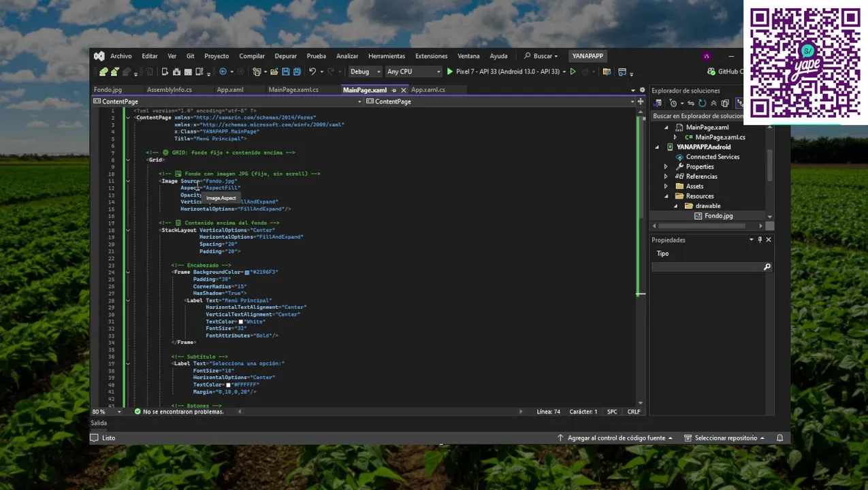Click Seleccionar repositorio button
868x490 pixels.
pyautogui.click(x=724, y=438)
